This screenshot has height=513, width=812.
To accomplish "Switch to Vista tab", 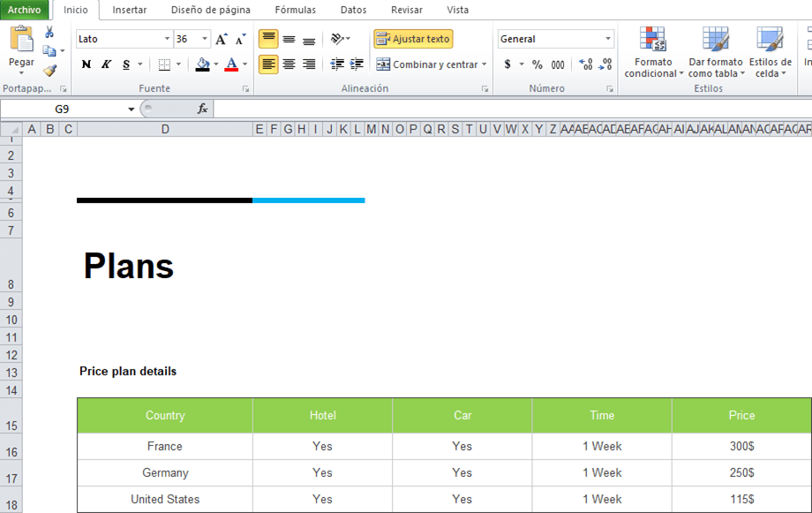I will pos(458,10).
